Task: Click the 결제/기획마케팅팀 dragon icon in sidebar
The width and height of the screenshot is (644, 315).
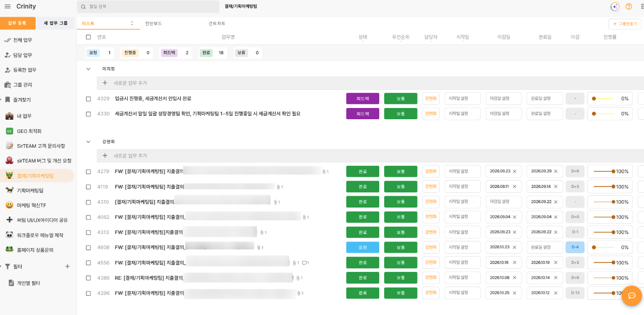Action: click(x=9, y=175)
